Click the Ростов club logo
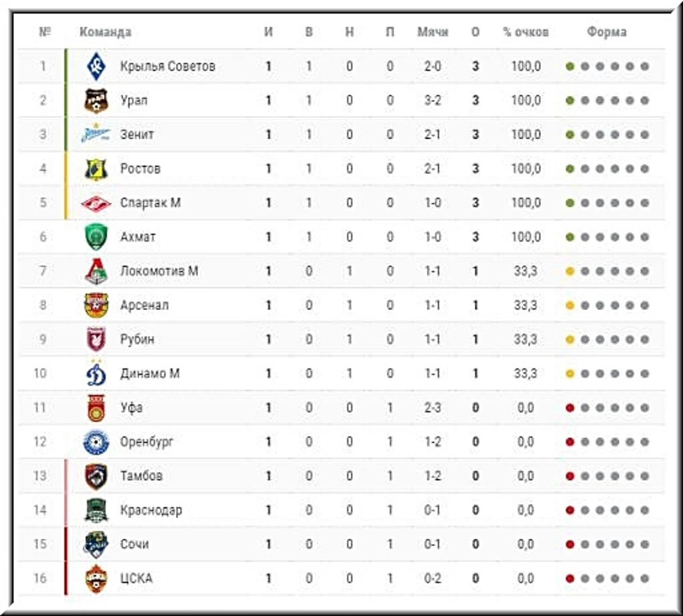The height and width of the screenshot is (616, 683). [x=96, y=168]
